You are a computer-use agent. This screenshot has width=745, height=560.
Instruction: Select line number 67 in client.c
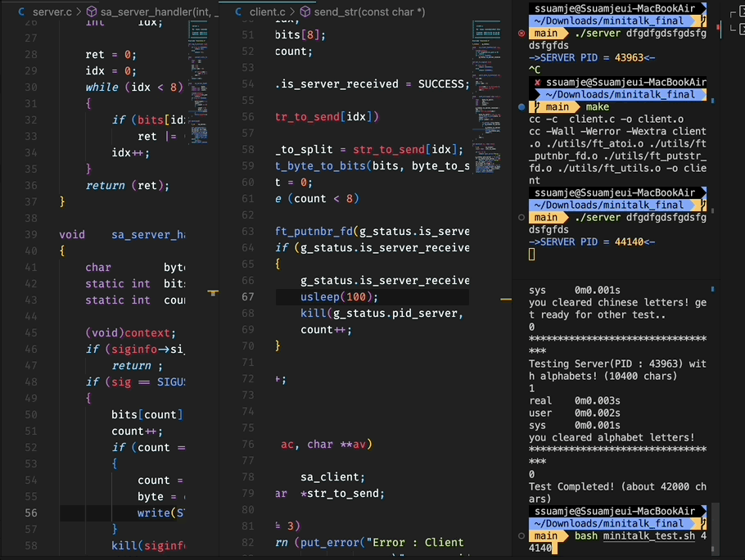[x=247, y=297]
